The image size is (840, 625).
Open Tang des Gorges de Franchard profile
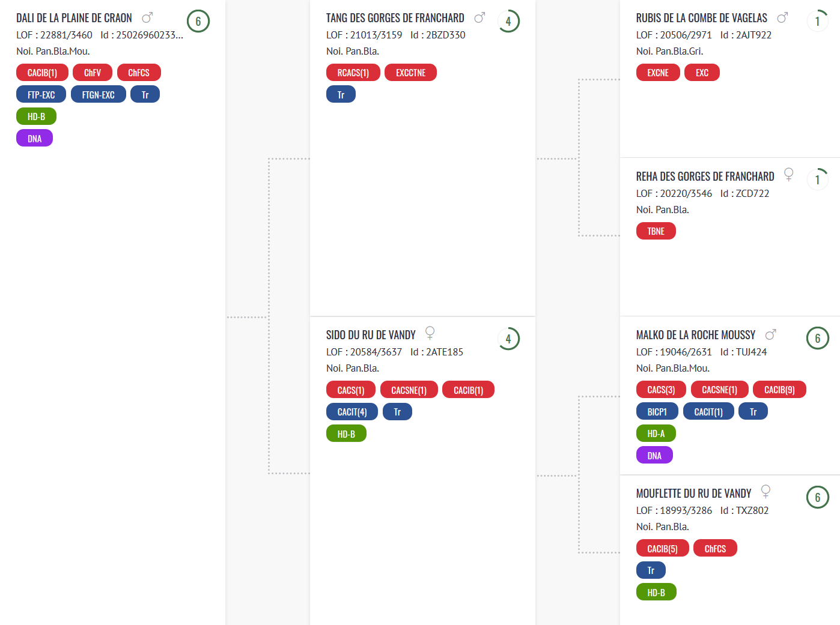pos(395,18)
